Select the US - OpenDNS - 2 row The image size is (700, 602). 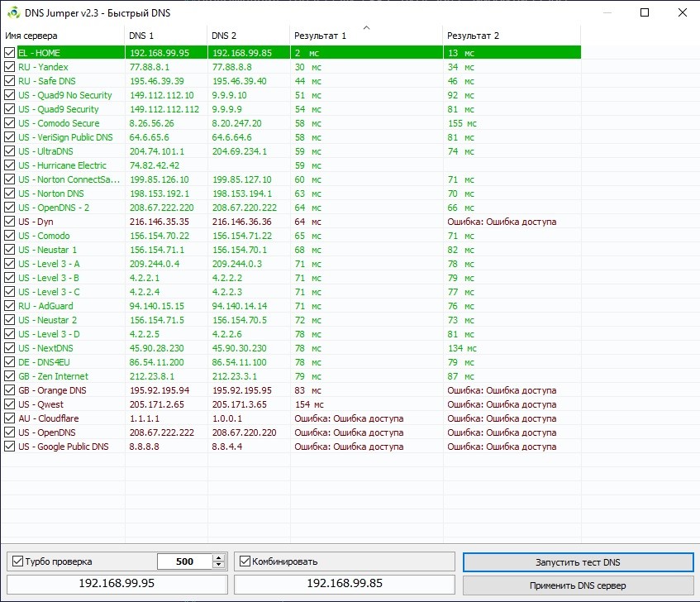(x=291, y=208)
